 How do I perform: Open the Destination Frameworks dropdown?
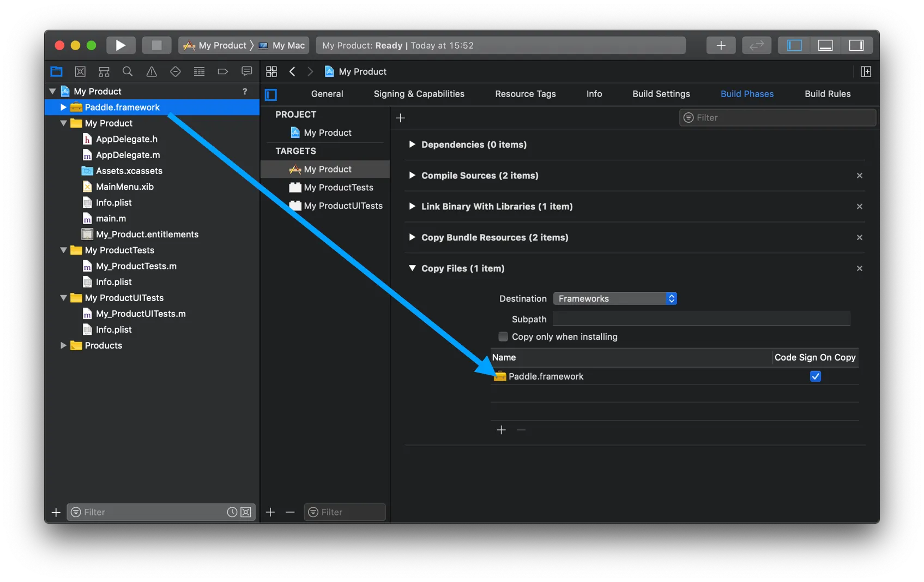coord(615,298)
